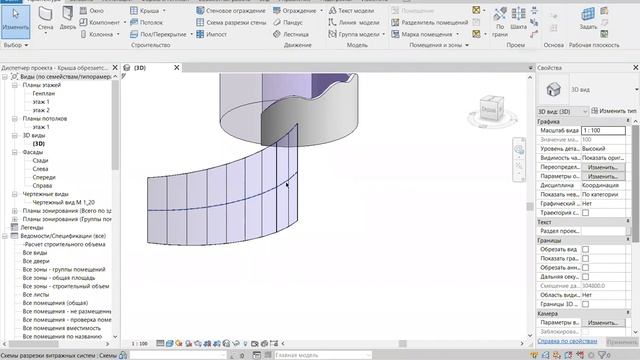The height and width of the screenshot is (360, 640).
Task: Click the ViewCube in the 3D view
Action: pyautogui.click(x=492, y=109)
